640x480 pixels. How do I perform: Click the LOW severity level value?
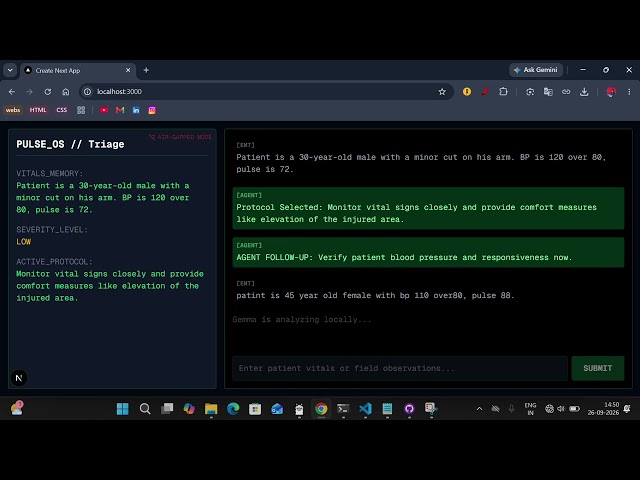coord(24,242)
